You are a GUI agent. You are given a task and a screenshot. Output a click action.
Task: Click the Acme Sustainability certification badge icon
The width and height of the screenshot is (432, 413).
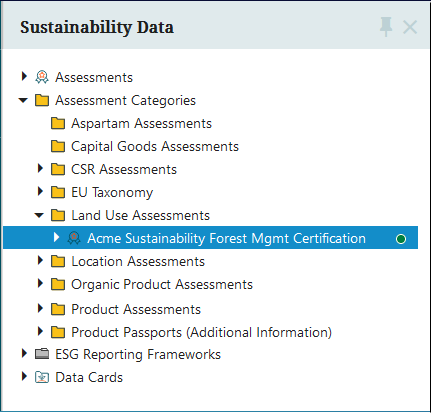[x=74, y=238]
